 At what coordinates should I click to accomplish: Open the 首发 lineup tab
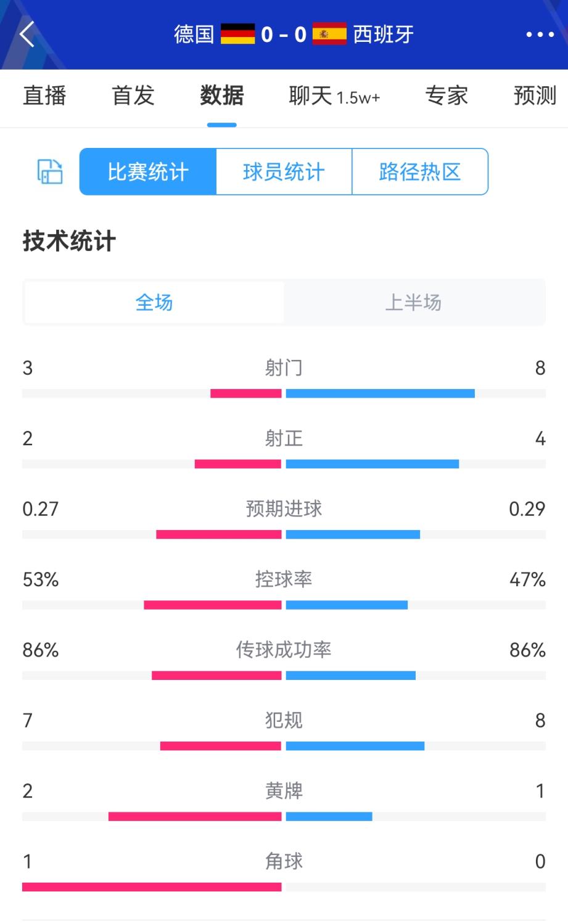tap(133, 96)
